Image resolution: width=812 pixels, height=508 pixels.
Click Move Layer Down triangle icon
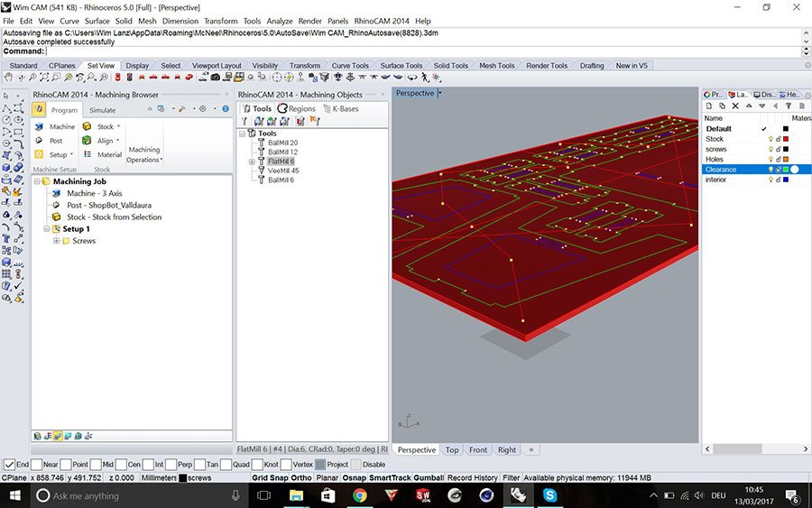tap(762, 106)
